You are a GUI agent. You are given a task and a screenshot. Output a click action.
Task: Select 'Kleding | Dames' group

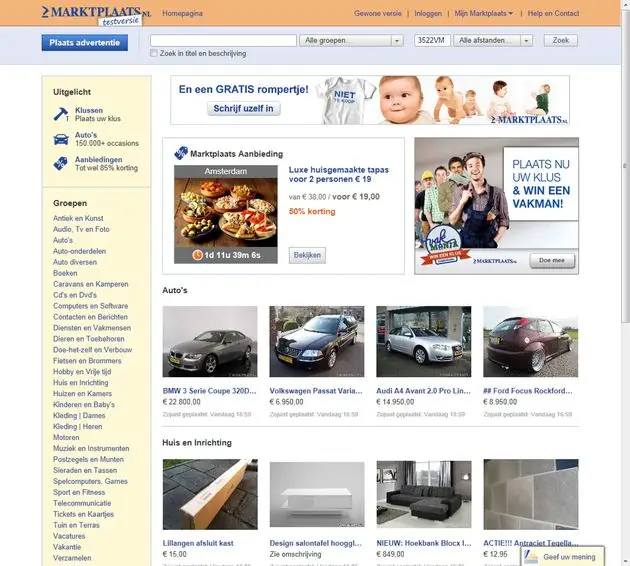click(79, 415)
